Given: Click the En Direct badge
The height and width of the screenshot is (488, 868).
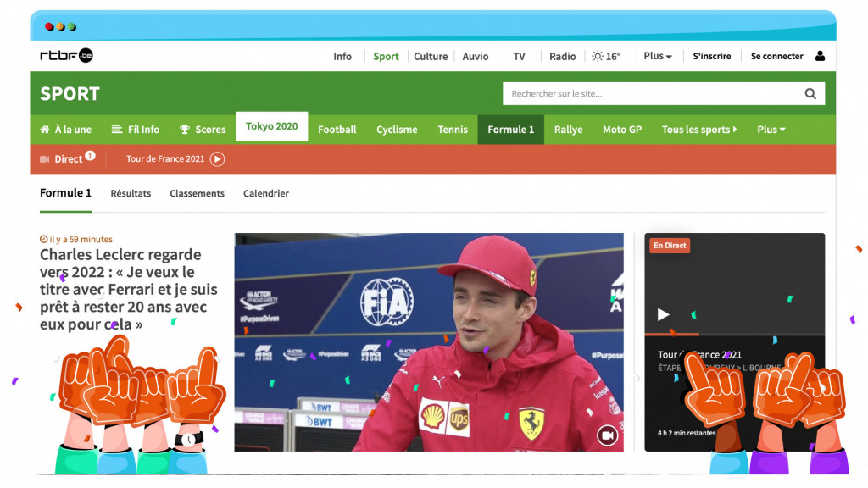Looking at the screenshot, I should [670, 245].
